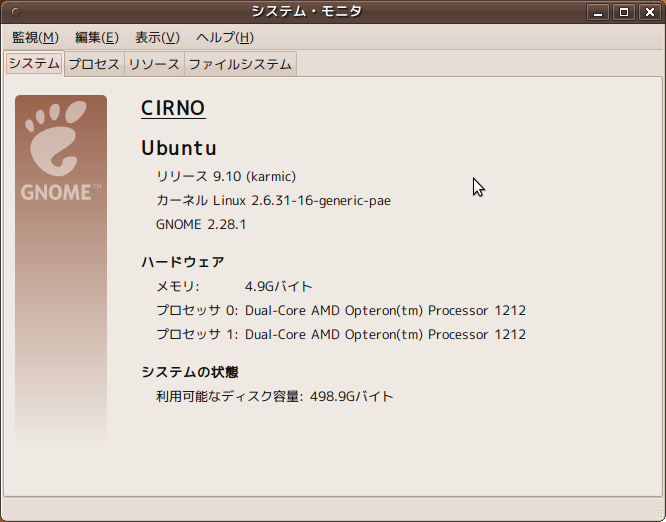The width and height of the screenshot is (666, 522).
Task: Click the プロセッサ 0 Opteron entry
Action: pyautogui.click(x=340, y=310)
